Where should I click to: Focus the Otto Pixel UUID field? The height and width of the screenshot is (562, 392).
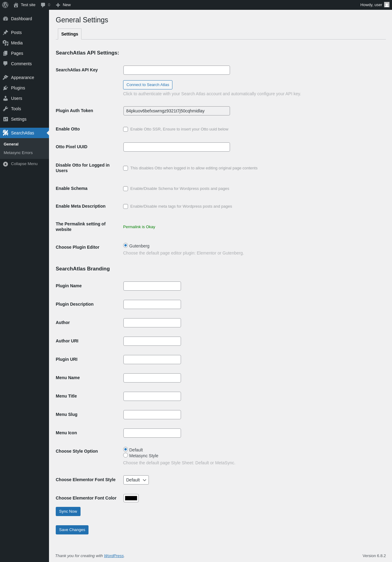[177, 147]
